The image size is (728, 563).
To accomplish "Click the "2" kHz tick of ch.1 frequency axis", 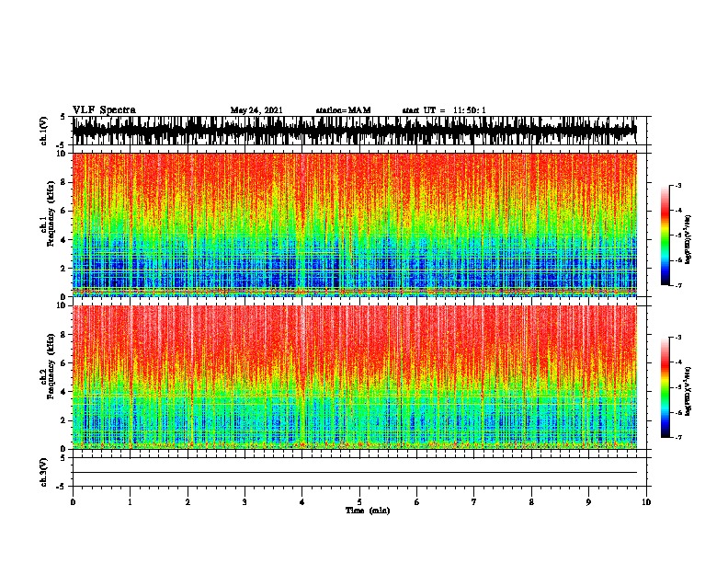I will (63, 269).
